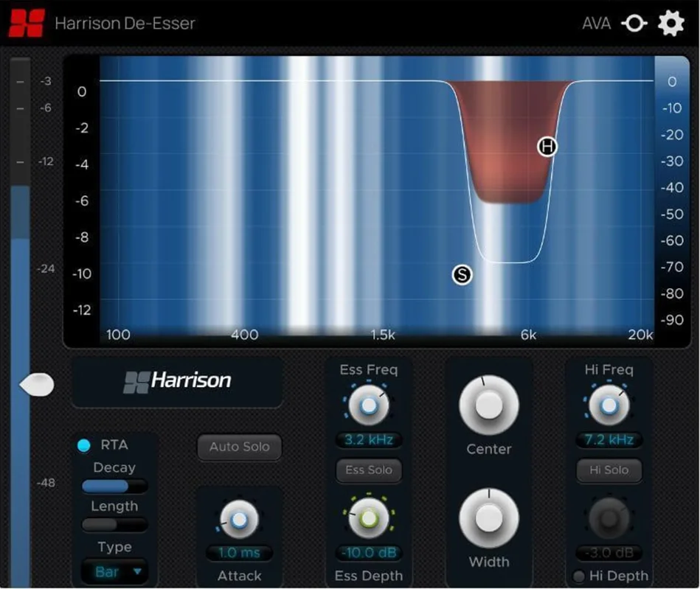Click the Hi Solo button
Viewport: 700px width, 589px height.
609,470
